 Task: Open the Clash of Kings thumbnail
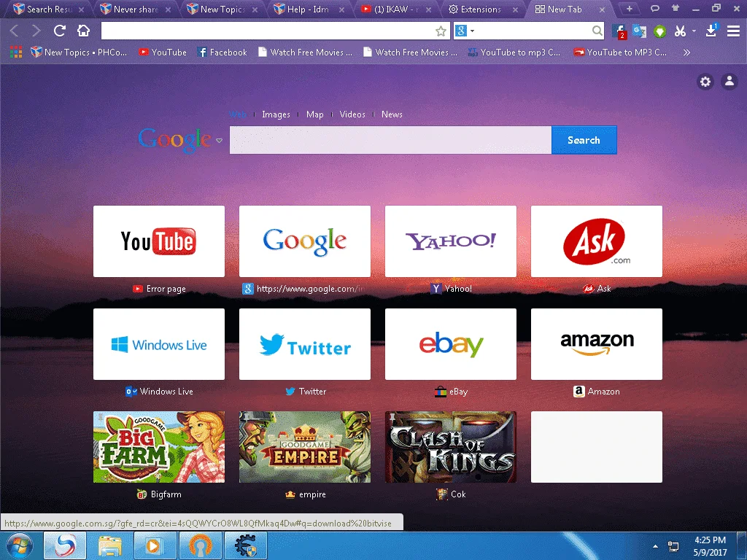pos(451,447)
